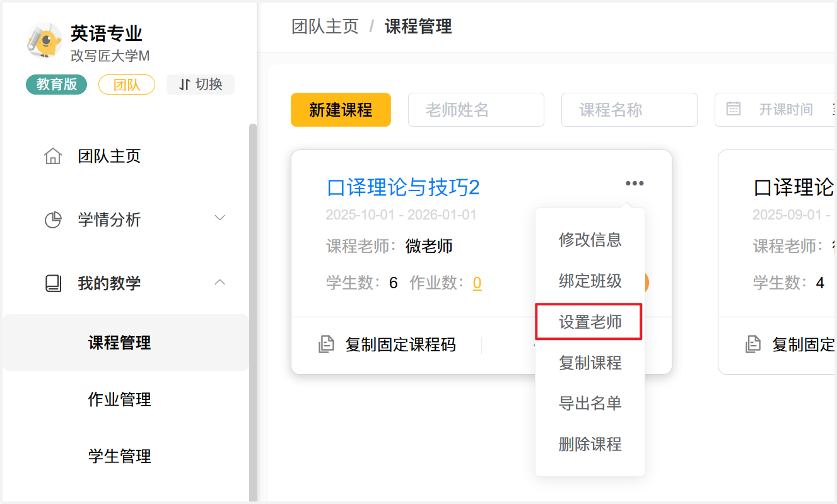Click the 切换 switch team button
Viewport: 837px width, 504px height.
(201, 85)
